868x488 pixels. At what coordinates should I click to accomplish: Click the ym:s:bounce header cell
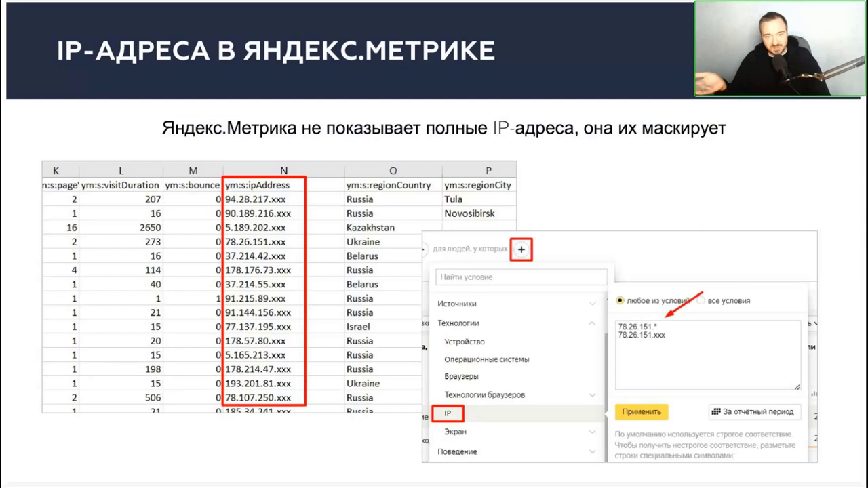(193, 185)
